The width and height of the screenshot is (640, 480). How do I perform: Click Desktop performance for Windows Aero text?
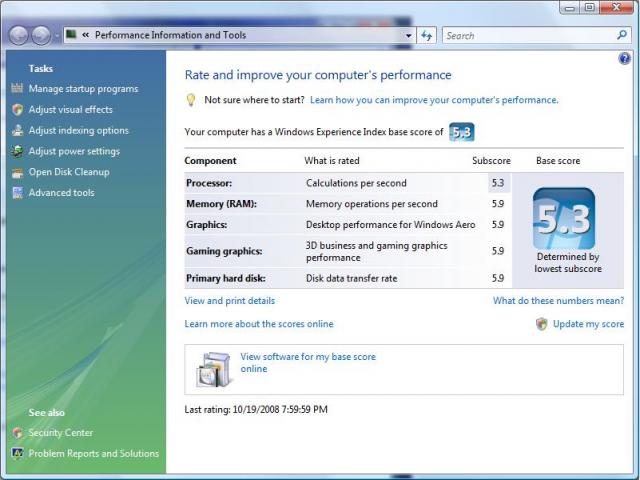coord(391,224)
